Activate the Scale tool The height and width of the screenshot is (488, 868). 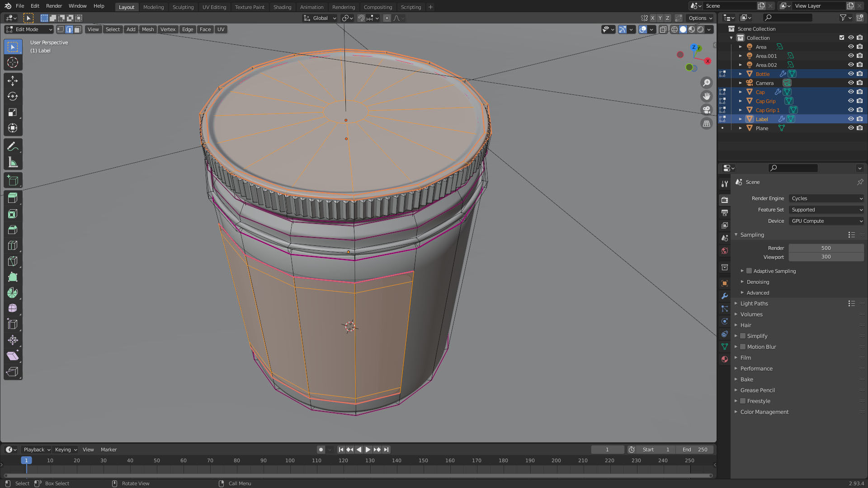tap(13, 113)
